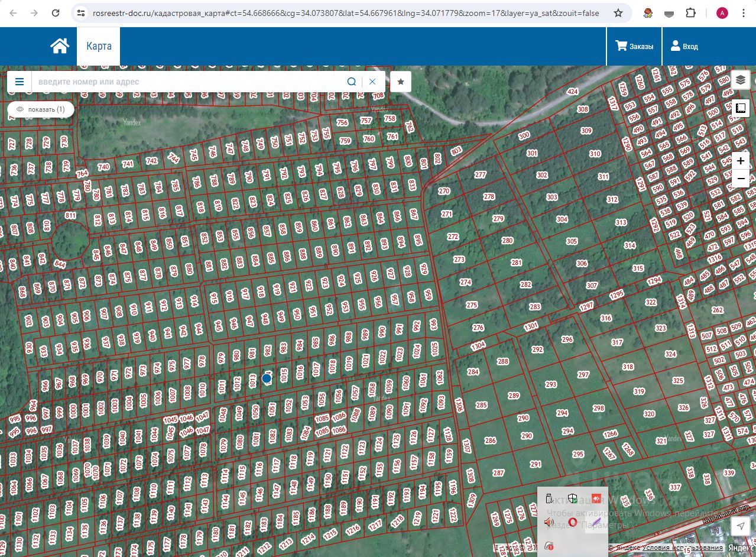Open Заказы cart page
The height and width of the screenshot is (557, 756).
click(x=634, y=46)
